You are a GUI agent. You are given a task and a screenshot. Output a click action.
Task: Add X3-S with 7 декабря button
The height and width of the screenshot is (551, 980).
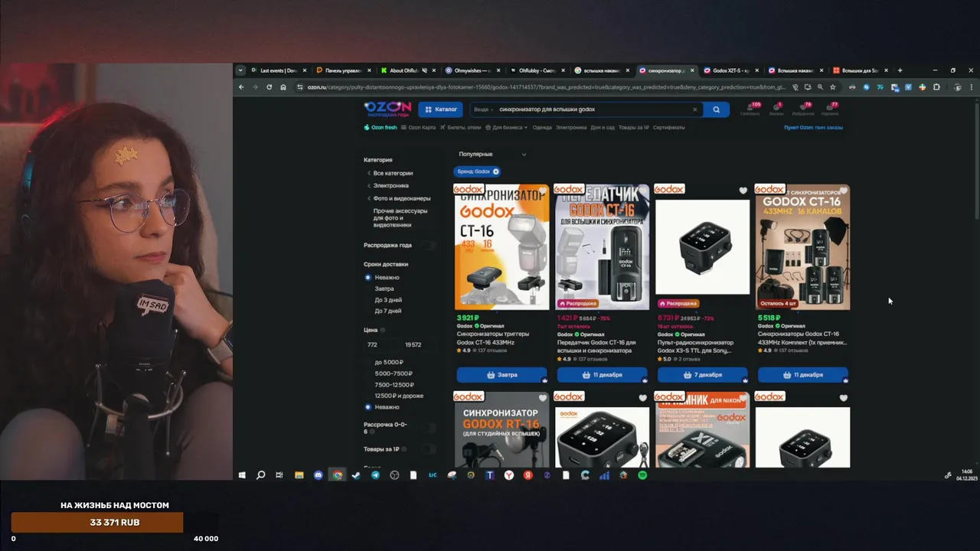[x=702, y=375]
